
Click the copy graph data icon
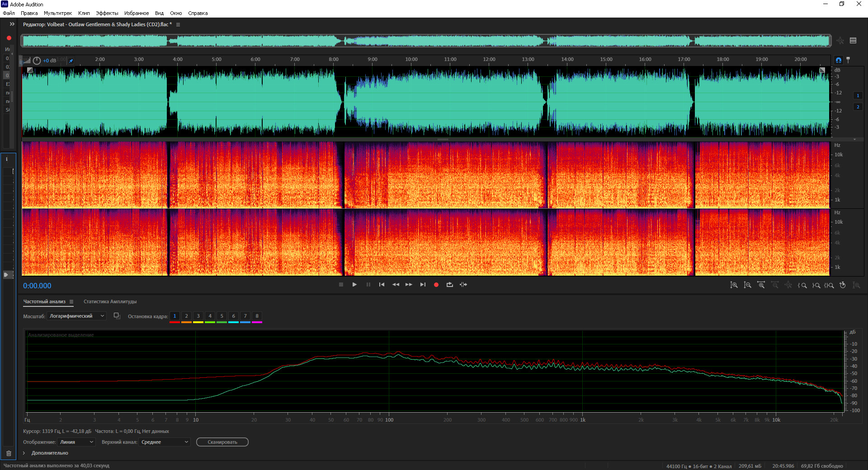pyautogui.click(x=117, y=316)
